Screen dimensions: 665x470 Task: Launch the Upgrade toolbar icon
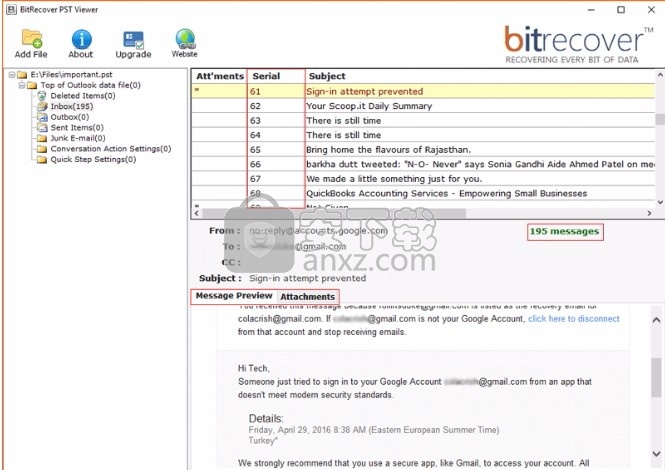[x=133, y=44]
